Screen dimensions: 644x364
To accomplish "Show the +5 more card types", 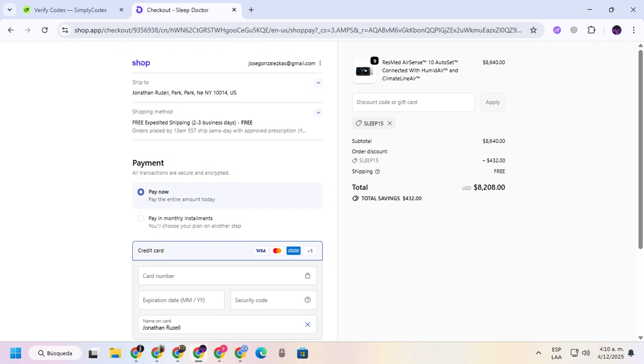I will pyautogui.click(x=310, y=251).
